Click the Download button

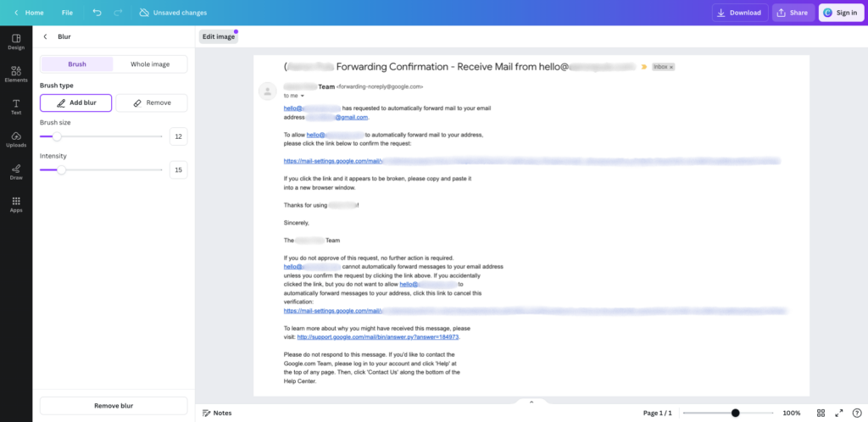(x=739, y=13)
